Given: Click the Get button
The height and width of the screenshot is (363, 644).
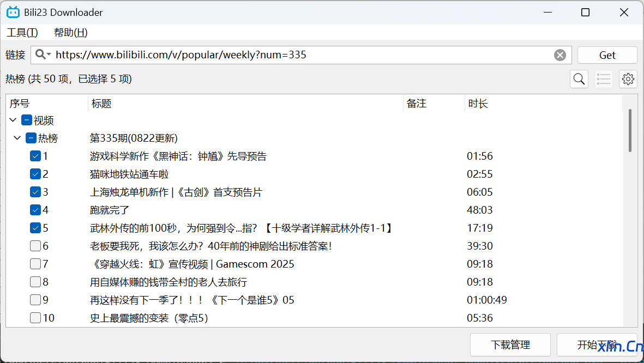Looking at the screenshot, I should pyautogui.click(x=607, y=55).
